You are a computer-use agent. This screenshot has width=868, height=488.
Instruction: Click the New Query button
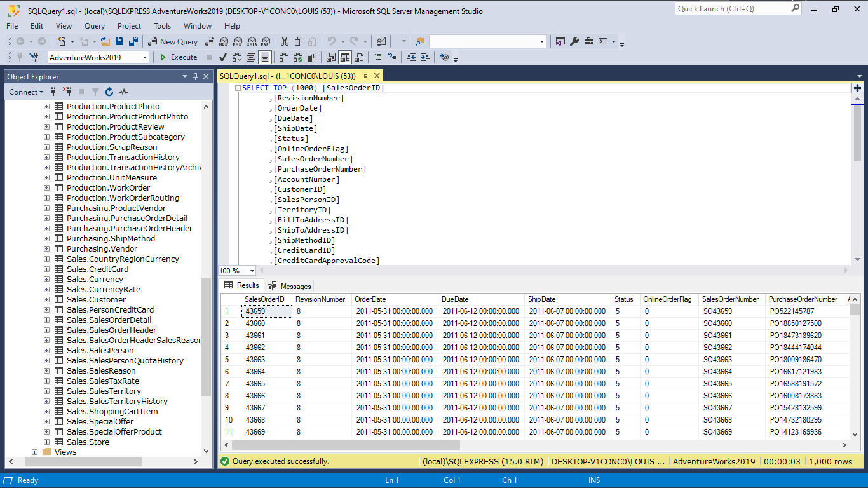173,41
